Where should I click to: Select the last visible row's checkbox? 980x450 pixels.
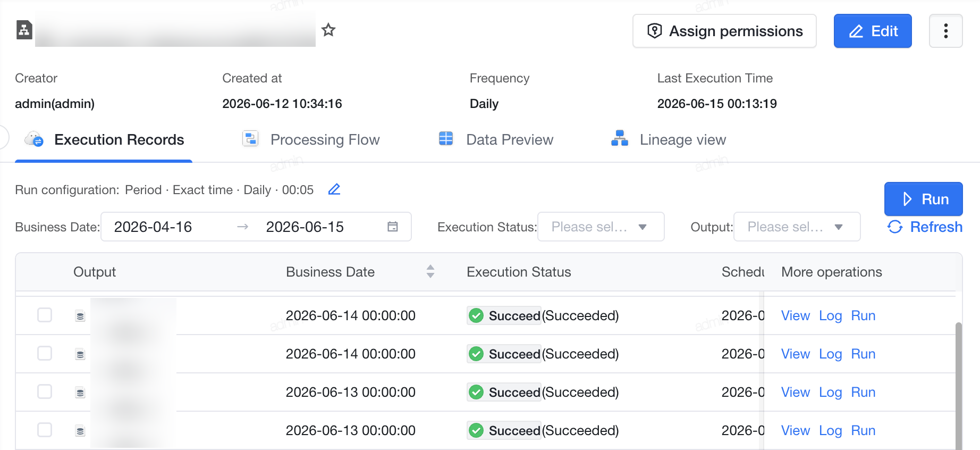(45, 430)
